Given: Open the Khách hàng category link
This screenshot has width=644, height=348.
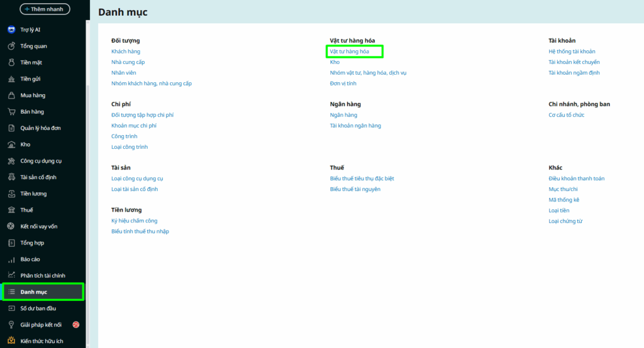Looking at the screenshot, I should (x=126, y=52).
